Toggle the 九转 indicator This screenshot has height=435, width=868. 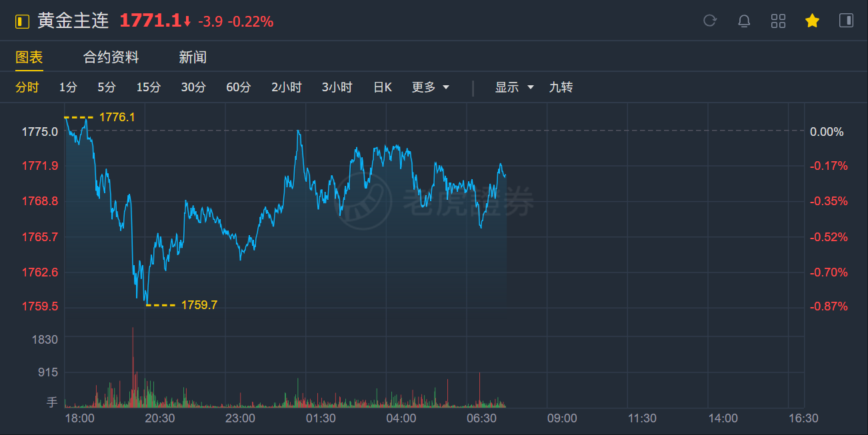pos(561,87)
